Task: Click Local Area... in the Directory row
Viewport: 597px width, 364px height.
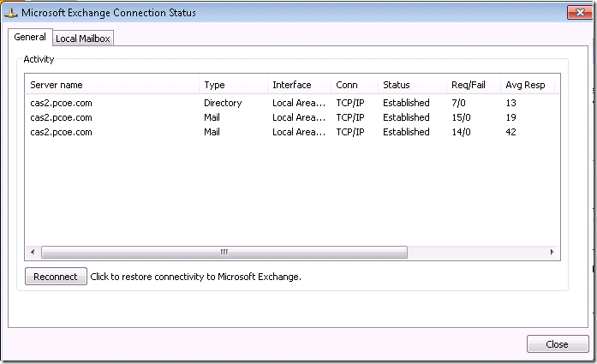Action: point(299,103)
